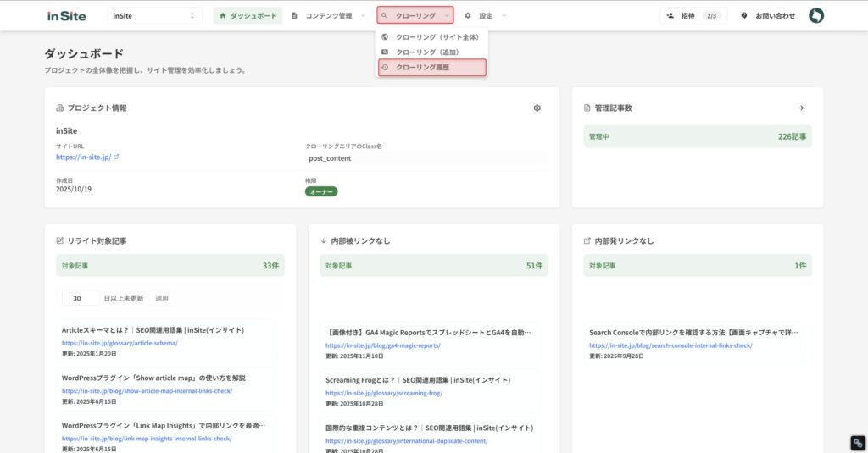Open 管理記事数 arrow link
Screen dimensions: 868x453
(800, 108)
